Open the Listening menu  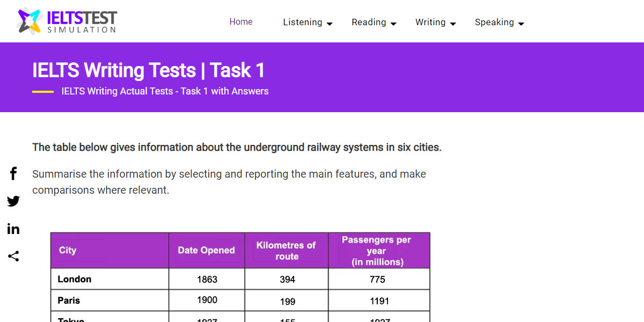coord(303,22)
